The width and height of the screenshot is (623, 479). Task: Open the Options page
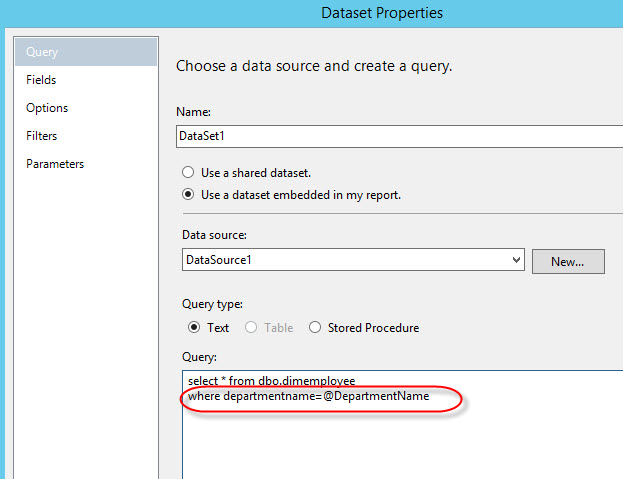(x=47, y=108)
